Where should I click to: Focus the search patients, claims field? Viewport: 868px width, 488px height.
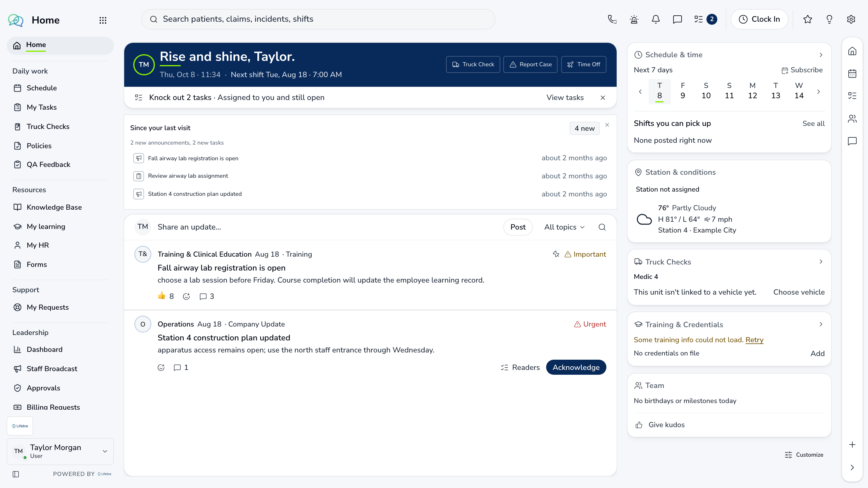318,19
